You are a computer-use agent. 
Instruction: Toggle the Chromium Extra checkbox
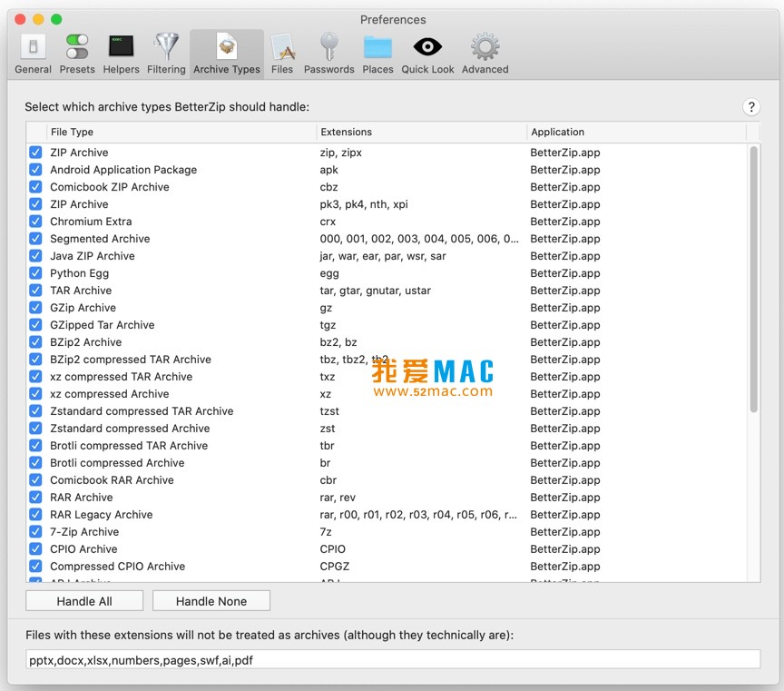pos(35,222)
